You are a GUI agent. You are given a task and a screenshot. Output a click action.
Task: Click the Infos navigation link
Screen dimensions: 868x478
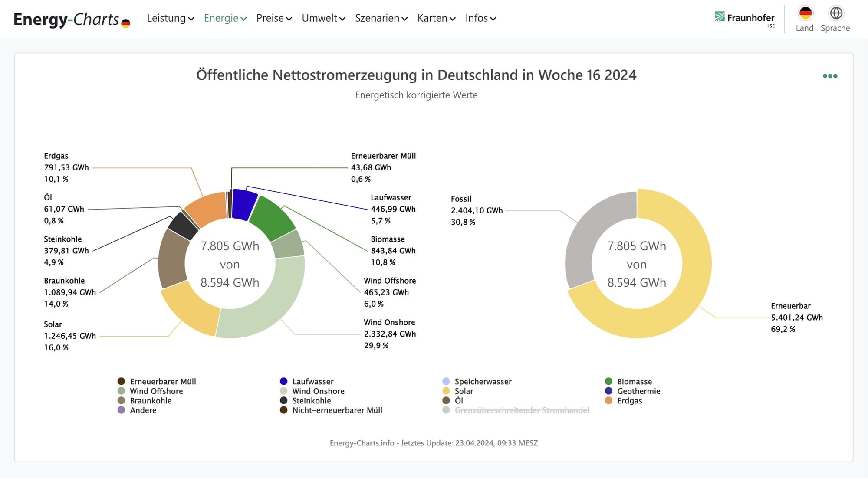point(480,18)
